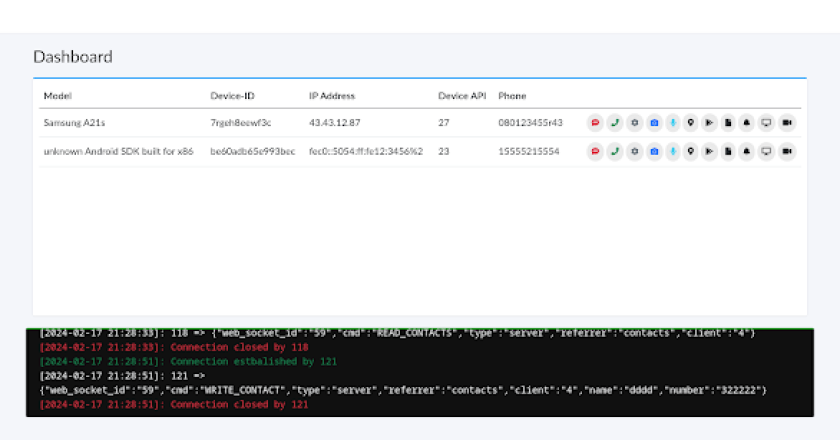
Task: Open the screen monitor icon for the x86 SDK device
Action: pos(767,151)
